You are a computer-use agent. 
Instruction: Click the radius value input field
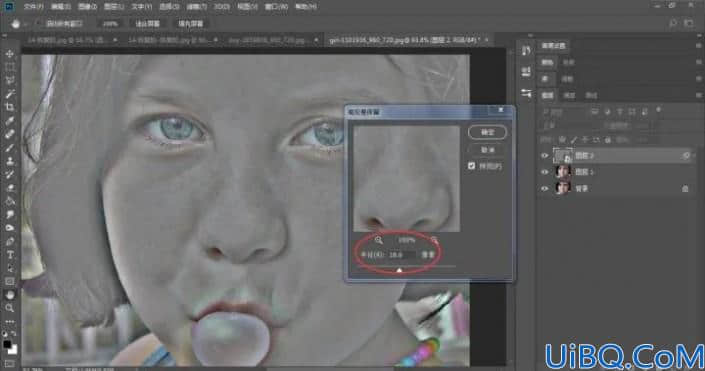402,255
